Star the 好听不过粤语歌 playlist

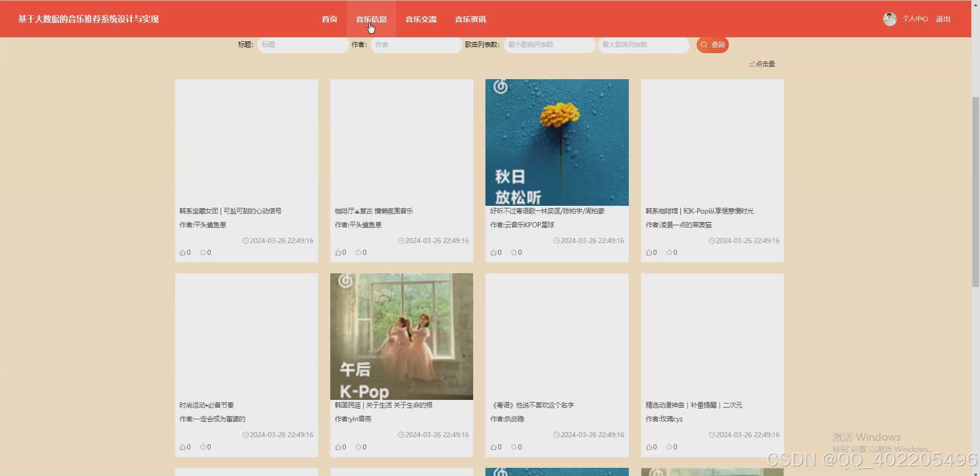point(516,252)
